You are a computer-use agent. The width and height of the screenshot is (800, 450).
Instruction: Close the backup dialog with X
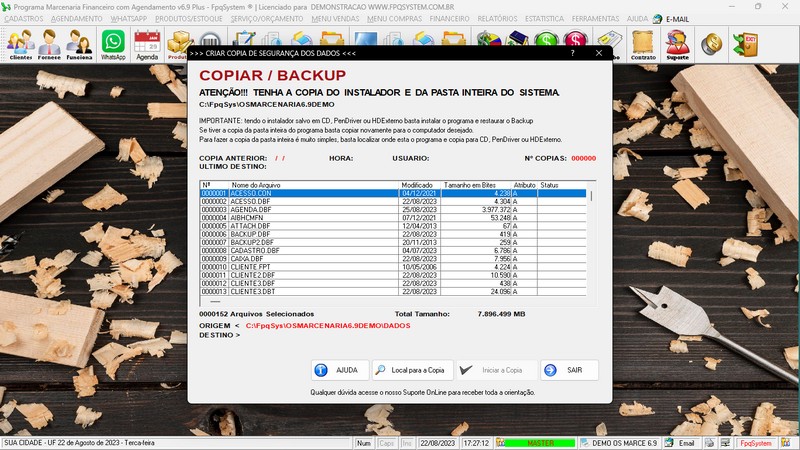599,53
